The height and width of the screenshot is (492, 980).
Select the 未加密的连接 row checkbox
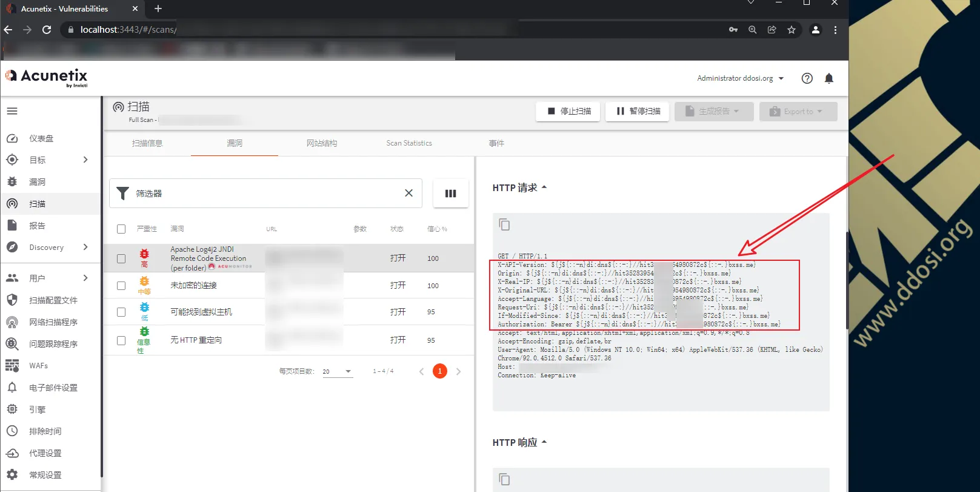click(121, 286)
